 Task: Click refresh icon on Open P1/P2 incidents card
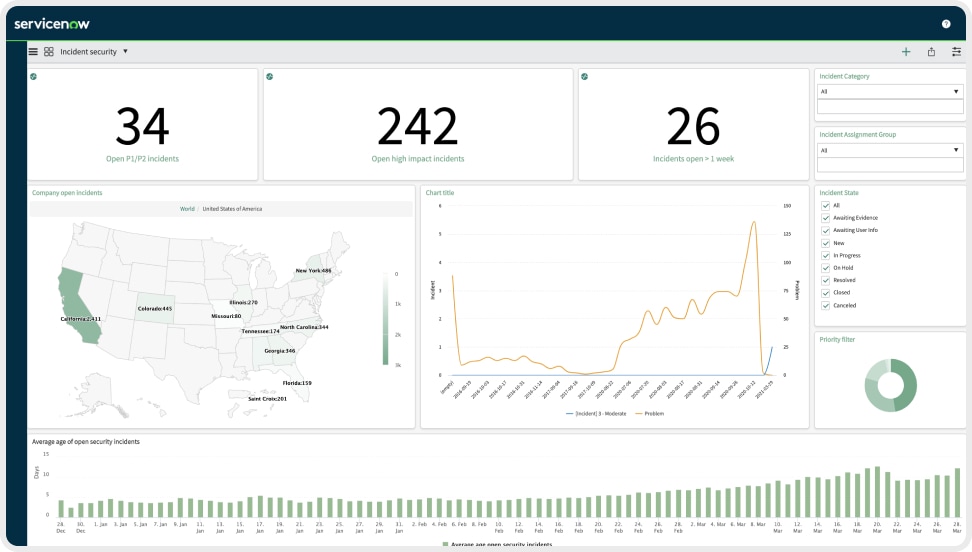(33, 77)
